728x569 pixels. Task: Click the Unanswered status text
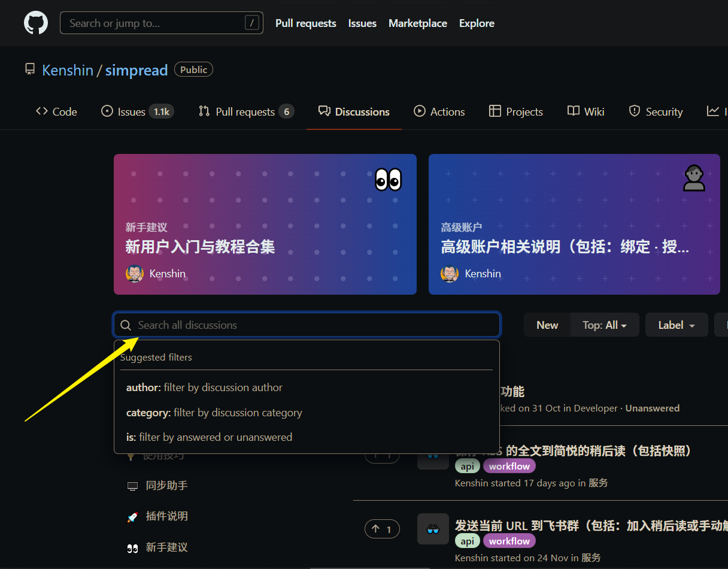tap(653, 408)
